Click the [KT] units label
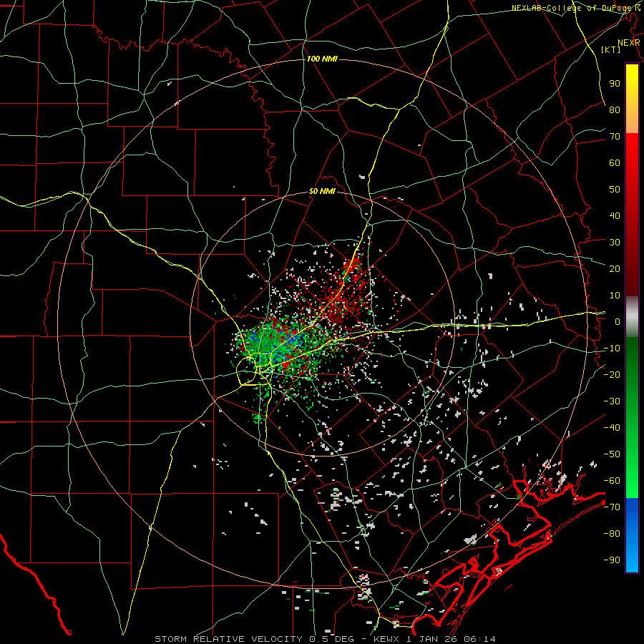The width and height of the screenshot is (644, 644). [611, 49]
